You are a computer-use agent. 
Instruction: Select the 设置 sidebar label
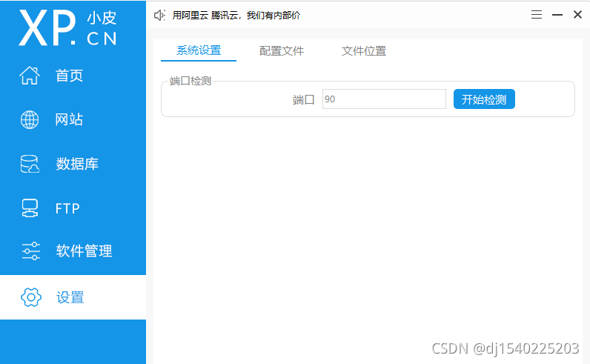(70, 297)
